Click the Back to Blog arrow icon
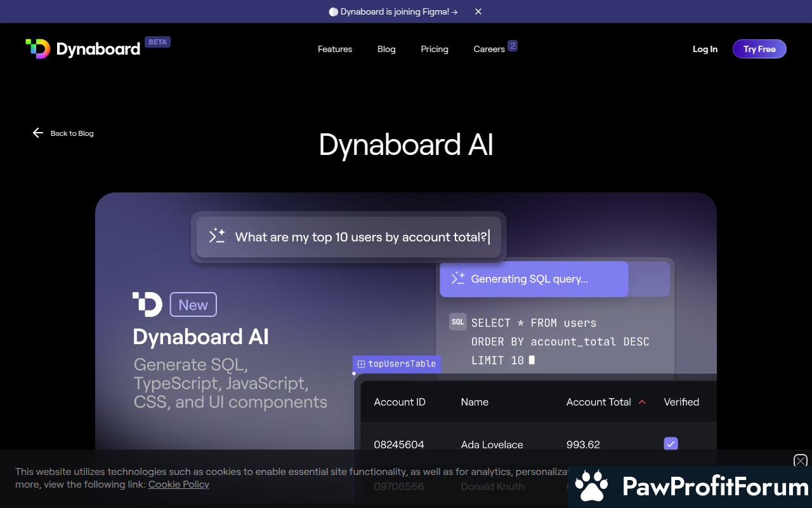812x508 pixels. pos(38,133)
